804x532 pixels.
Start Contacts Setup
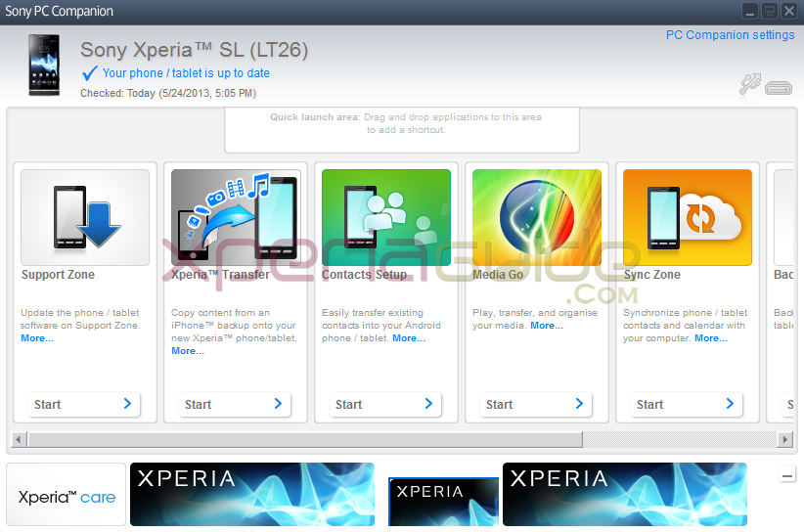[385, 405]
